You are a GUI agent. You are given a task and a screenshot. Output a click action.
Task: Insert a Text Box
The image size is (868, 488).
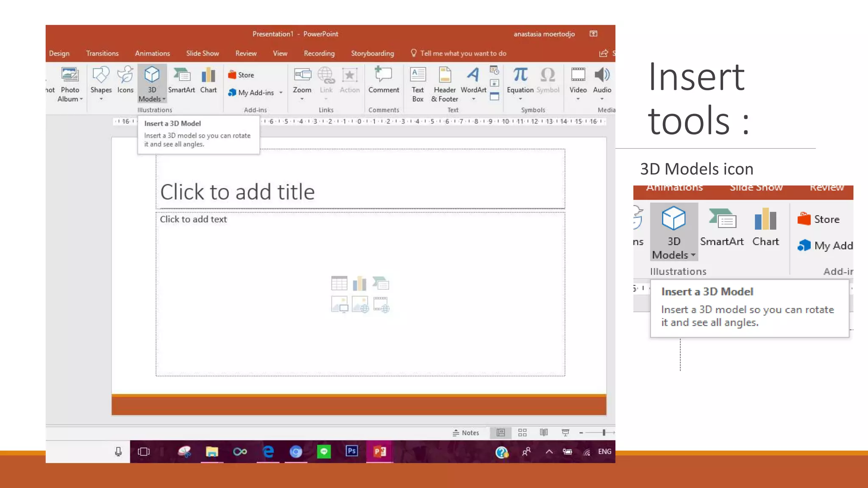[x=417, y=84]
